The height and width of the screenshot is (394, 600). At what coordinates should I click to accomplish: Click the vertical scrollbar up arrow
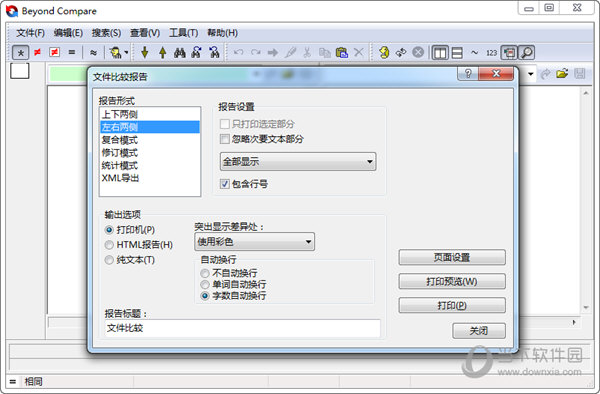tap(586, 93)
